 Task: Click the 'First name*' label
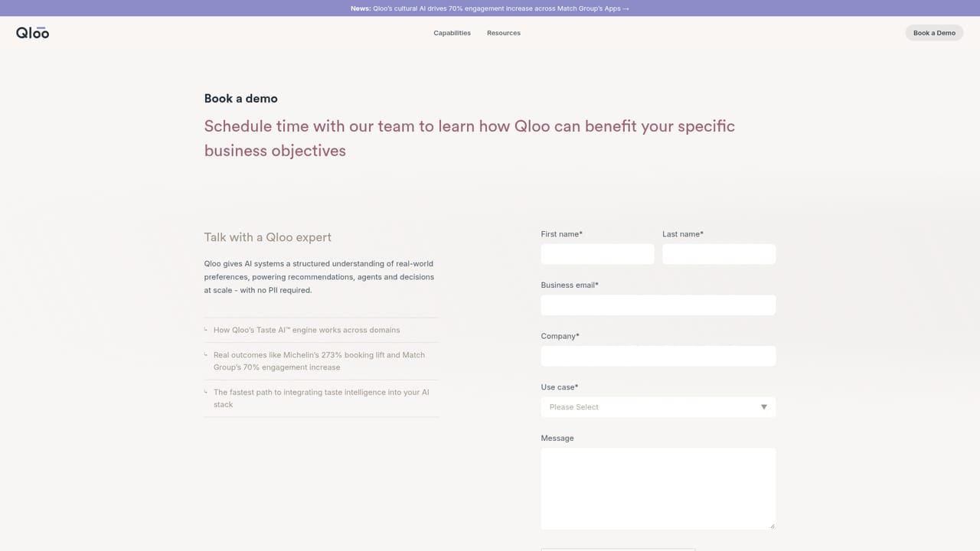pos(562,234)
